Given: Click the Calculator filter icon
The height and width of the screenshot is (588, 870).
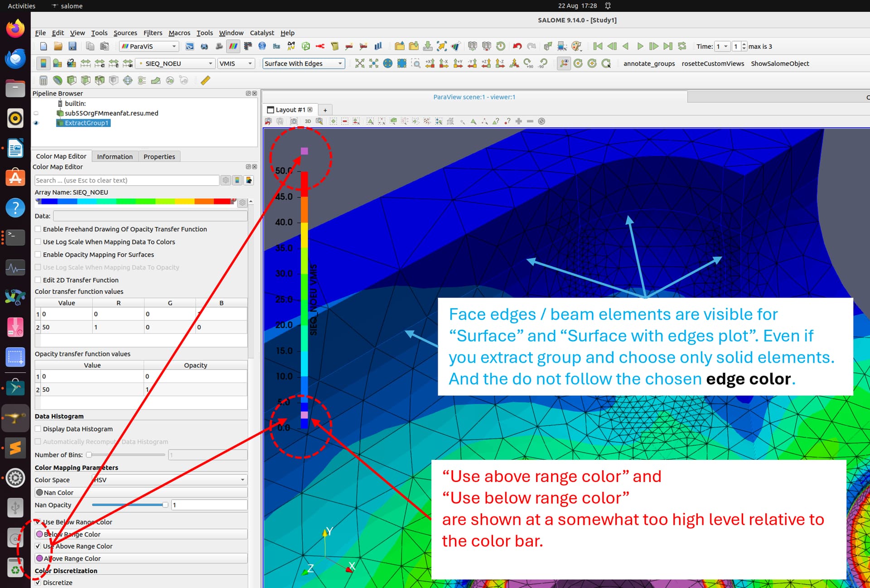Looking at the screenshot, I should pos(43,81).
